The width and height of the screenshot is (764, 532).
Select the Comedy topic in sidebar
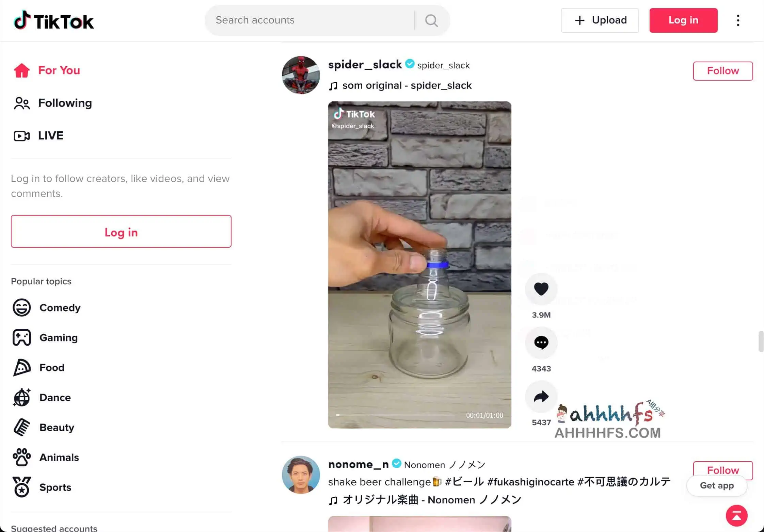coord(60,307)
